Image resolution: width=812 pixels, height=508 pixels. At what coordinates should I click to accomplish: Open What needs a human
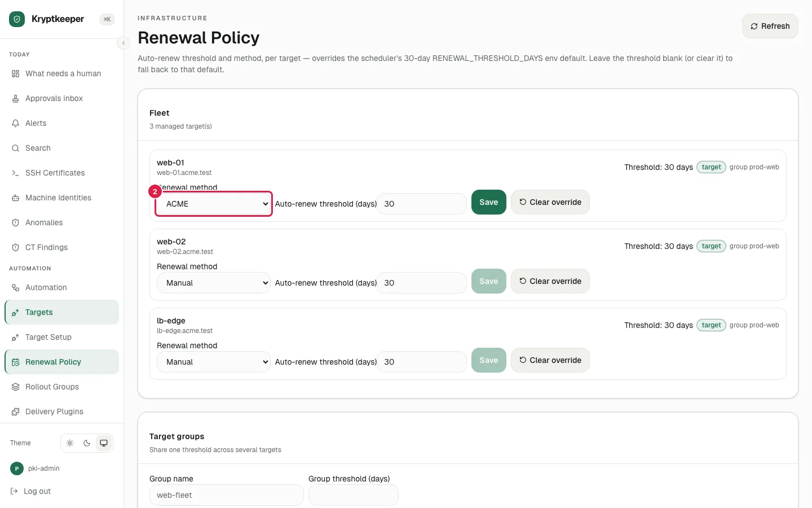tap(61, 73)
